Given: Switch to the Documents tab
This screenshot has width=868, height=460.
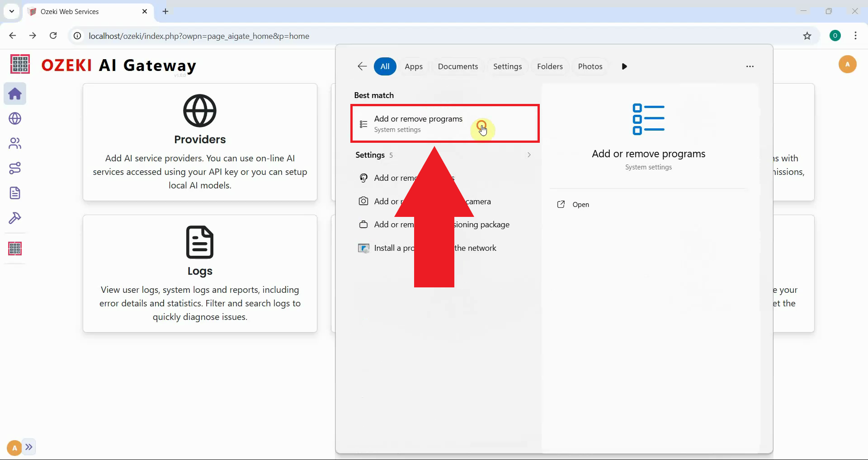Looking at the screenshot, I should pos(458,66).
